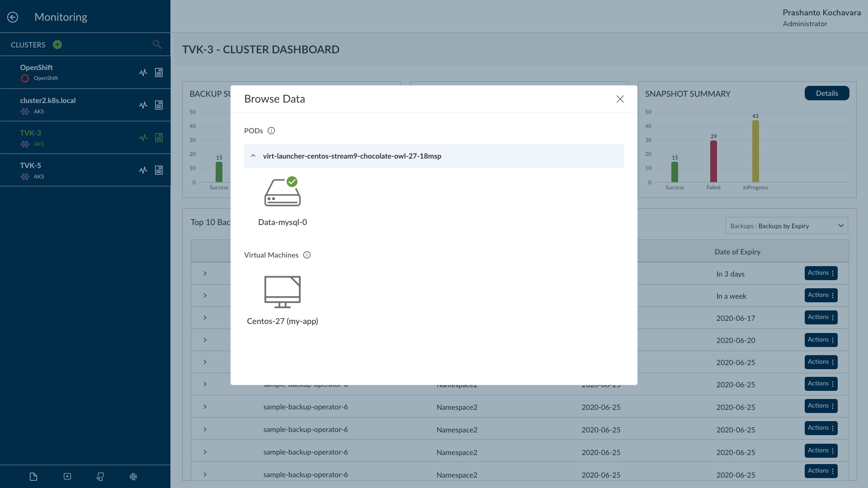Viewport: 868px width, 488px height.
Task: Open the cluster search magnifier
Action: [157, 44]
